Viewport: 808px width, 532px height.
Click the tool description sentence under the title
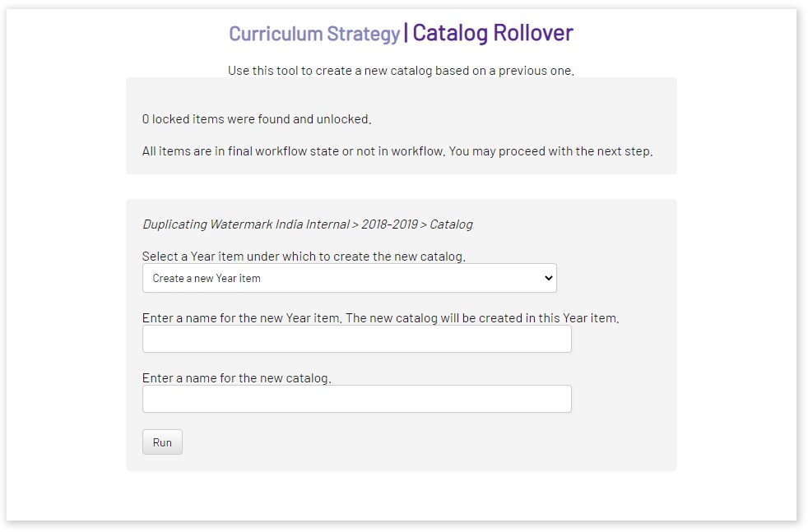point(401,71)
